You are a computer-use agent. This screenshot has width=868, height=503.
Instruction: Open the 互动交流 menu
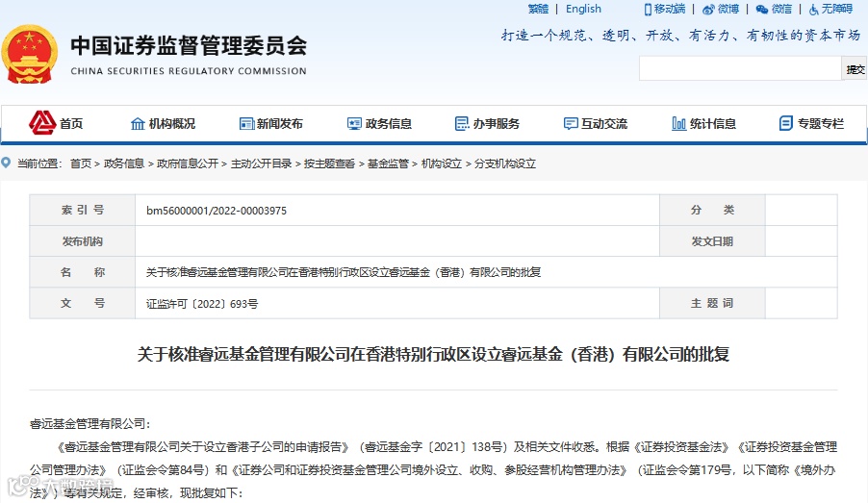tap(604, 124)
